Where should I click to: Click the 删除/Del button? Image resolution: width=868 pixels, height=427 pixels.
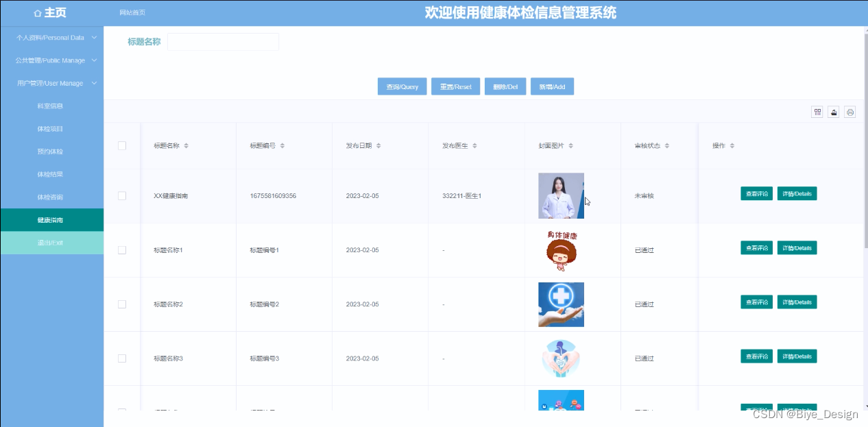pos(505,86)
